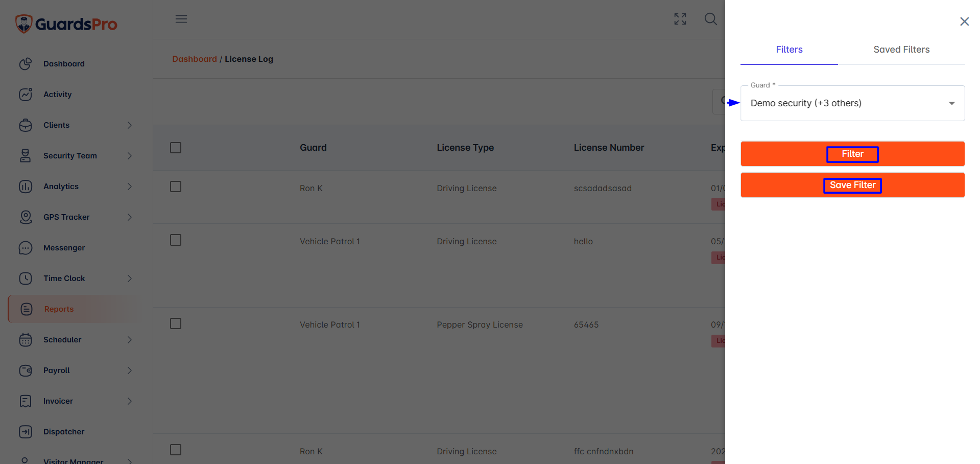Open the Guard dropdown selector
This screenshot has height=464, width=980.
pos(852,103)
